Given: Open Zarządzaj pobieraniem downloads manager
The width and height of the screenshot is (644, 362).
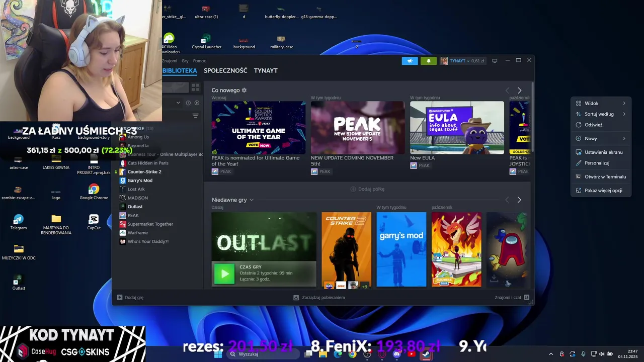Looking at the screenshot, I should click(x=319, y=297).
